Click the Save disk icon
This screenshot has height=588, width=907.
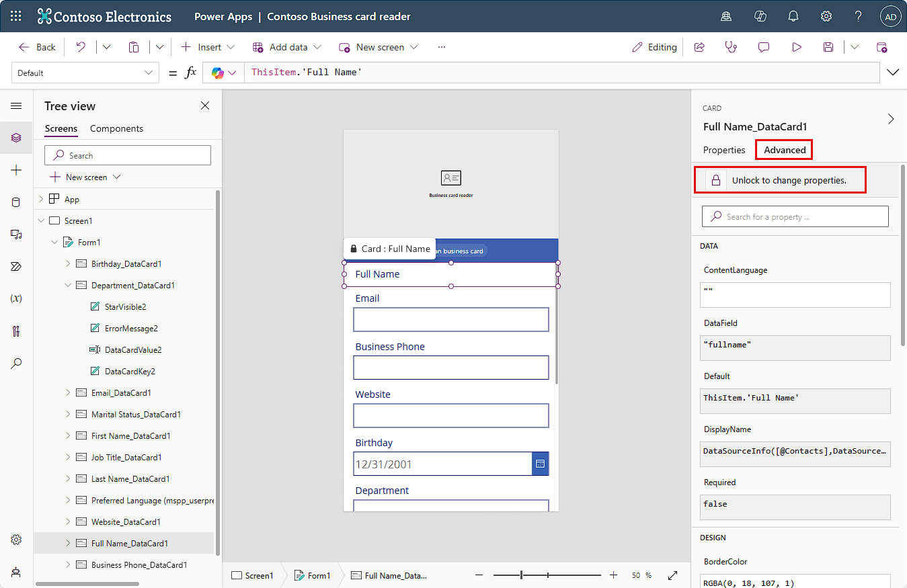coord(828,47)
